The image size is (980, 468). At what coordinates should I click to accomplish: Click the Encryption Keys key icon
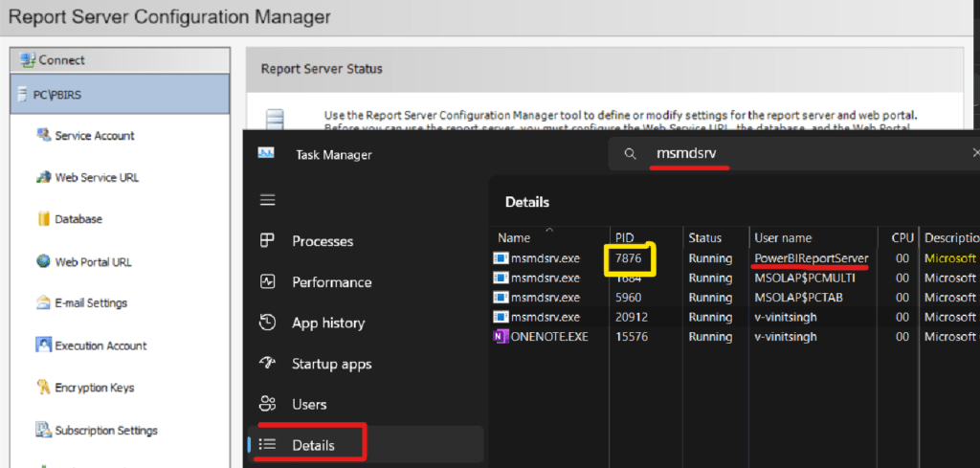pyautogui.click(x=44, y=388)
